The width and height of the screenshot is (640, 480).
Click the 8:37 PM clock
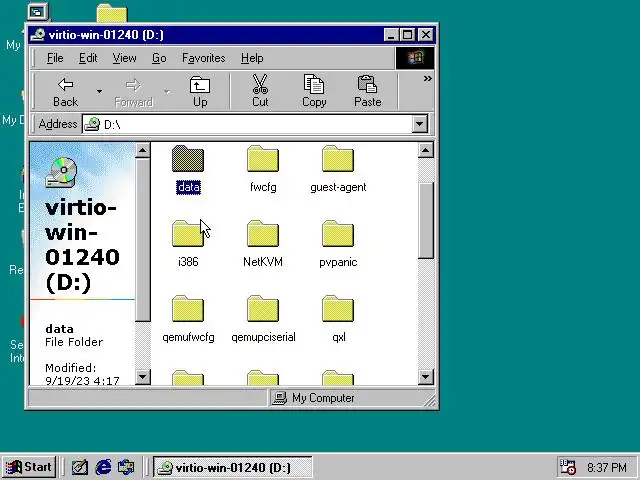point(607,467)
